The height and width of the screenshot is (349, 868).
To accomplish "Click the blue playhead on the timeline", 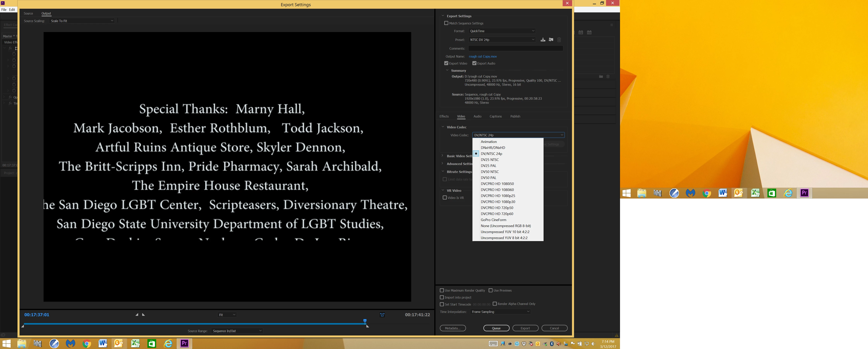I will [365, 321].
